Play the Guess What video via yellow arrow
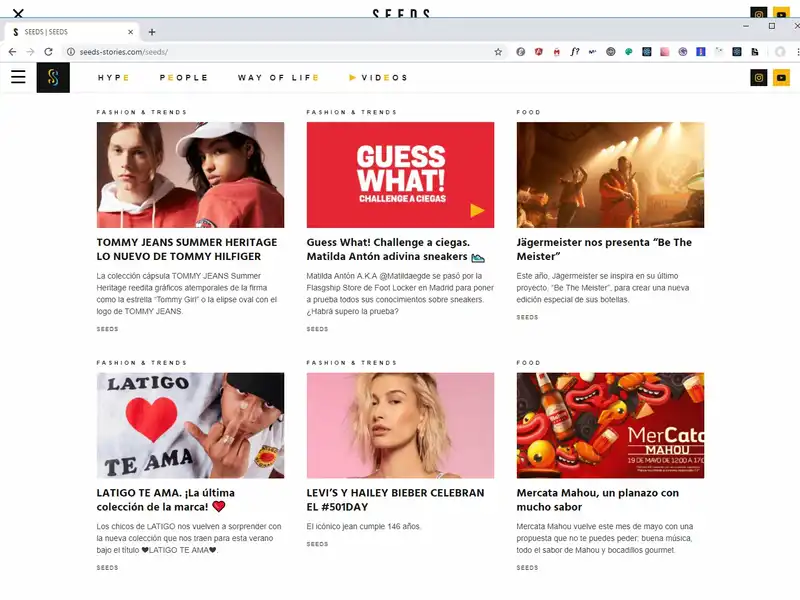Screen dimensions: 800x600 pyautogui.click(x=477, y=210)
